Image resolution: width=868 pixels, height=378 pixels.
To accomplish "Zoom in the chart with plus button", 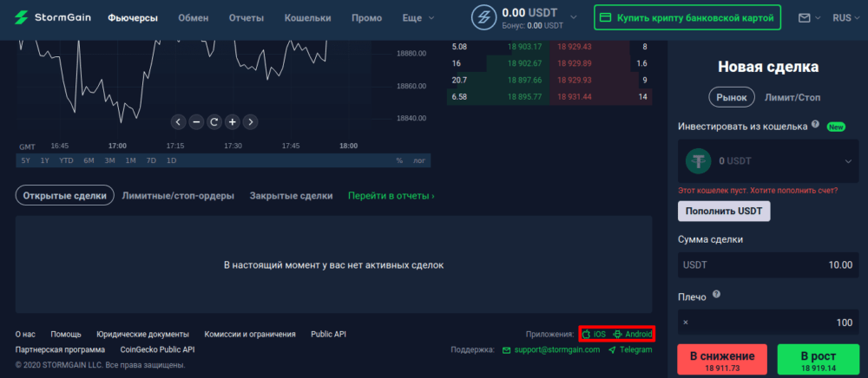I will [232, 122].
